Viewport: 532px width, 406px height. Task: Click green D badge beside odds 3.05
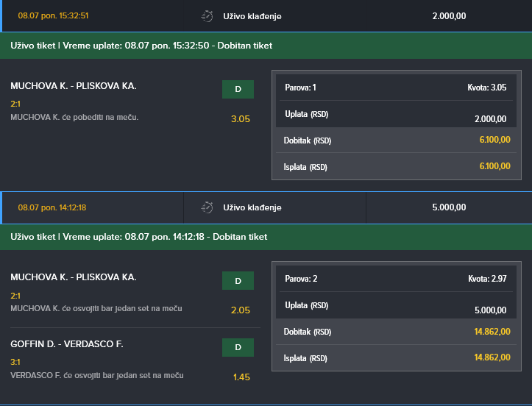[x=238, y=90]
